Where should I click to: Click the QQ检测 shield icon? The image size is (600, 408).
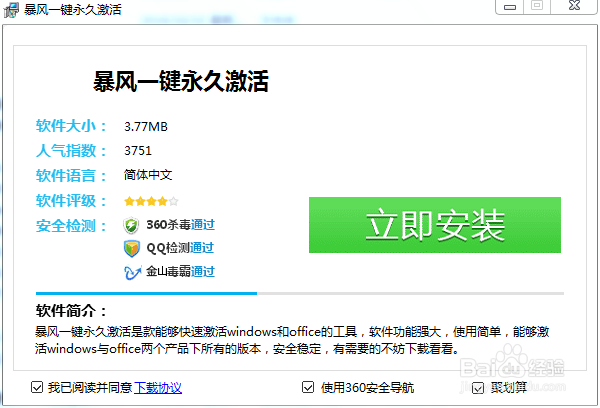(x=132, y=248)
